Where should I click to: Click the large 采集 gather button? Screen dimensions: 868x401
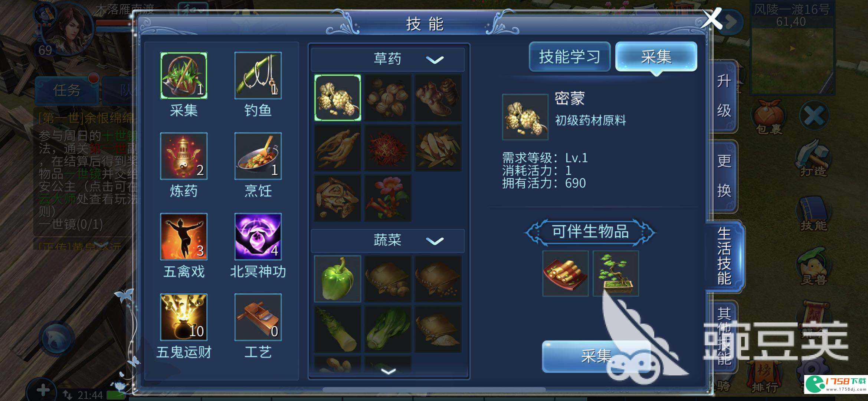(x=596, y=356)
